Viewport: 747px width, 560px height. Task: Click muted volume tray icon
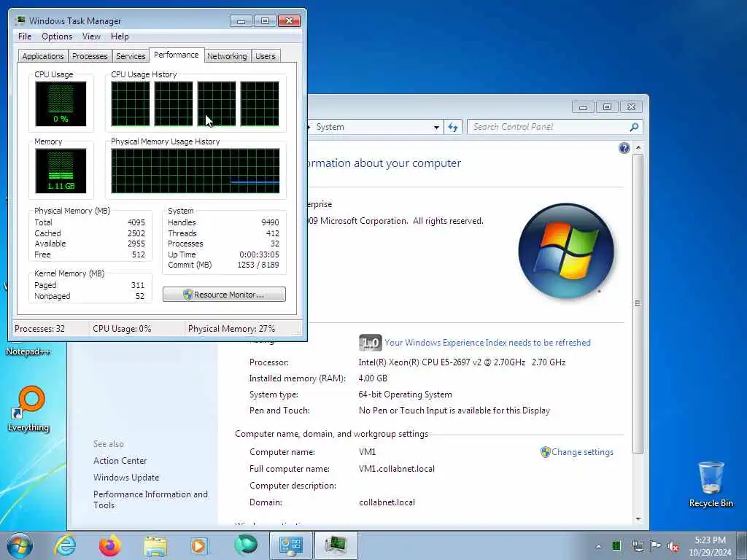click(673, 546)
